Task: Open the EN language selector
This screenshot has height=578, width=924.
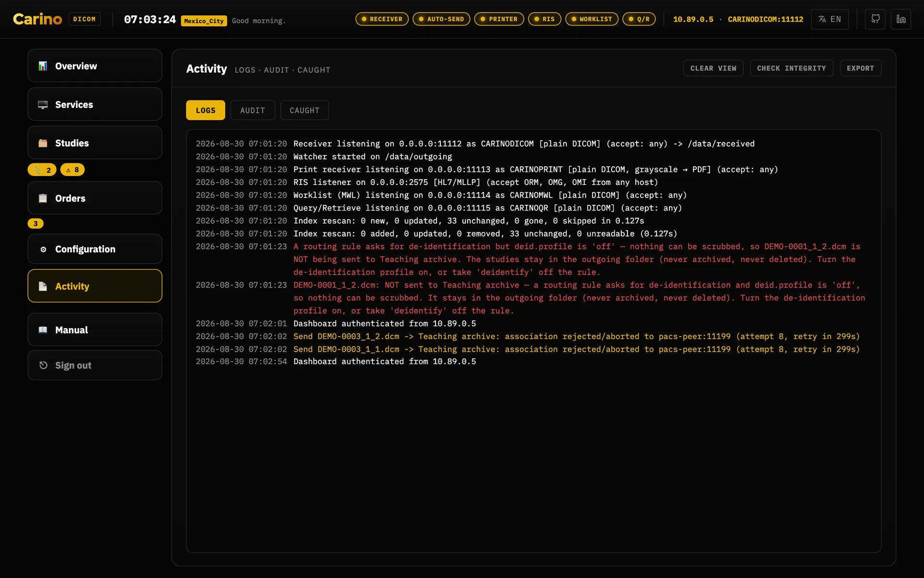Action: [x=830, y=19]
